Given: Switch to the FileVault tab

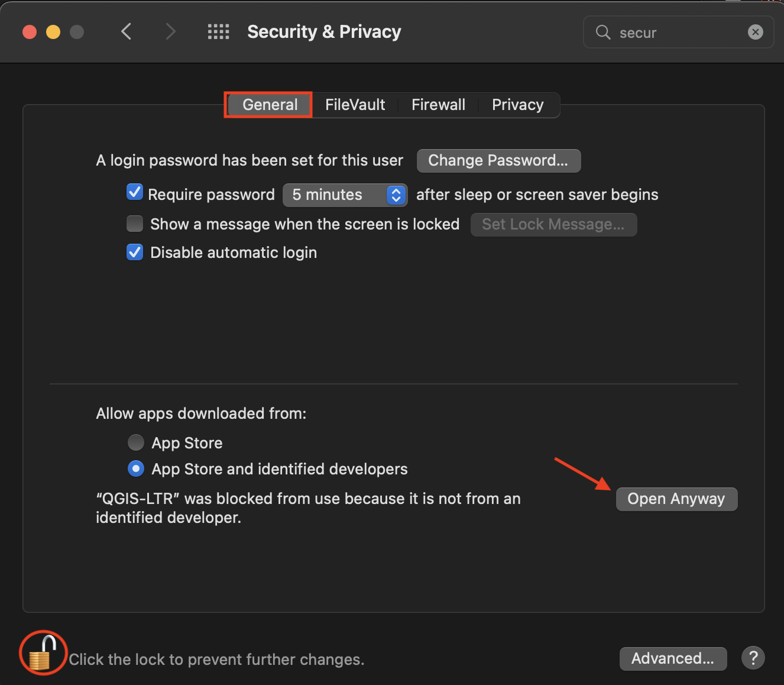Looking at the screenshot, I should (355, 105).
